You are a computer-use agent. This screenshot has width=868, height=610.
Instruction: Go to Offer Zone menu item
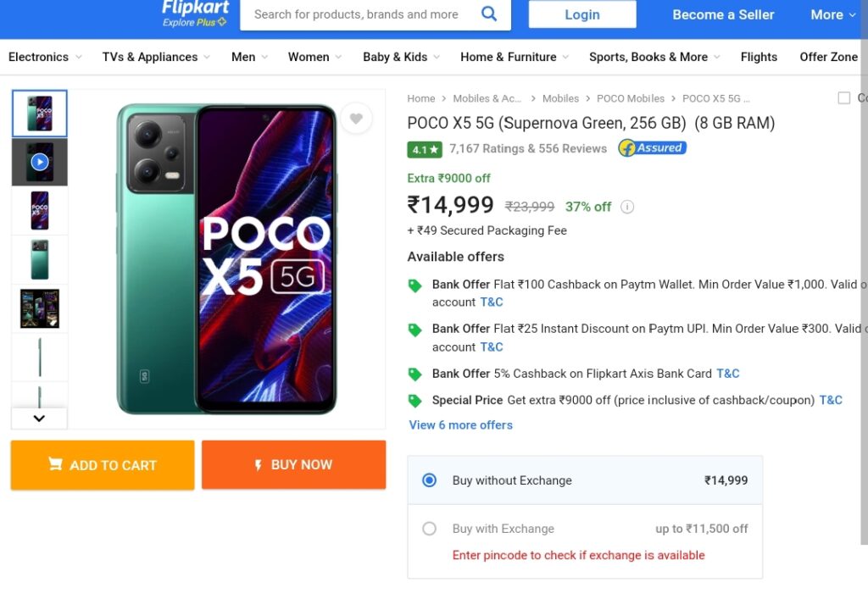point(828,57)
